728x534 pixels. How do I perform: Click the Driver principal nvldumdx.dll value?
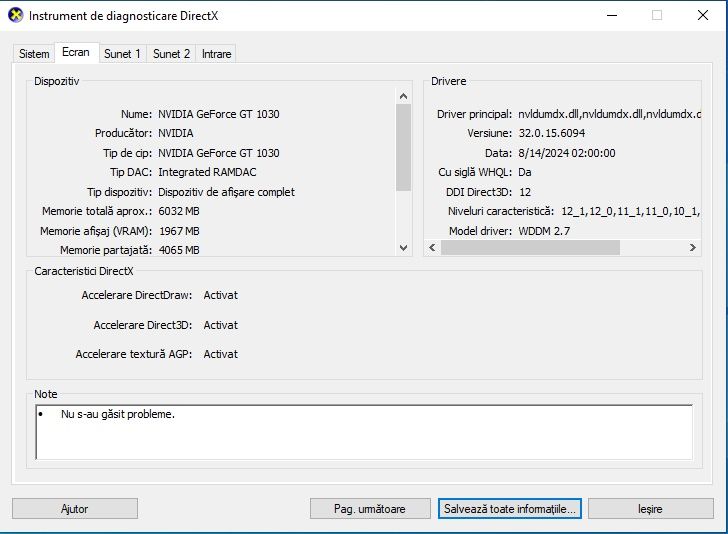point(609,114)
